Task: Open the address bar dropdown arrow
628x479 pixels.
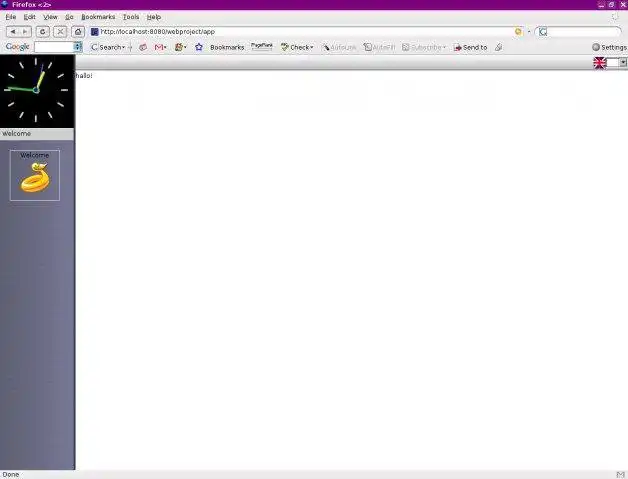Action: [x=529, y=32]
